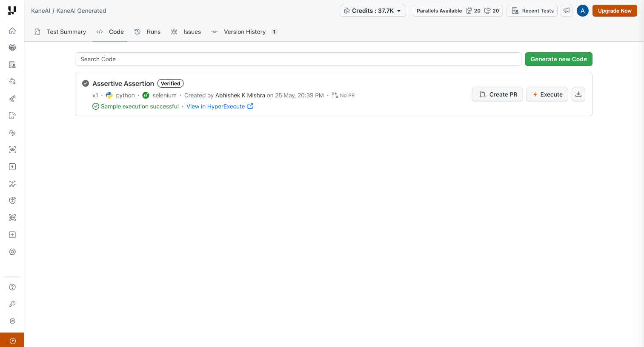Image resolution: width=644 pixels, height=347 pixels.
Task: Click the selenium framework icon
Action: point(146,95)
